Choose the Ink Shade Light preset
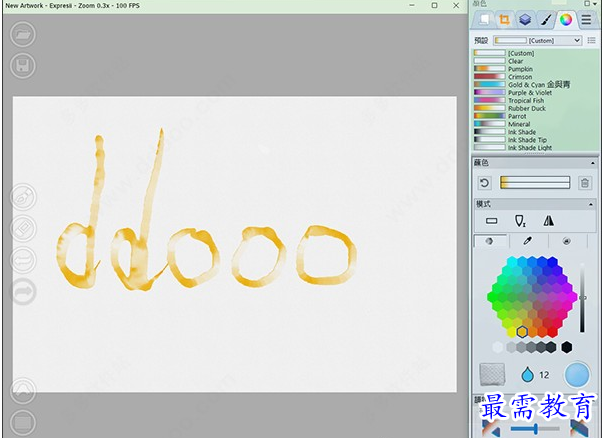Screen dimensions: 603x438 (513, 148)
